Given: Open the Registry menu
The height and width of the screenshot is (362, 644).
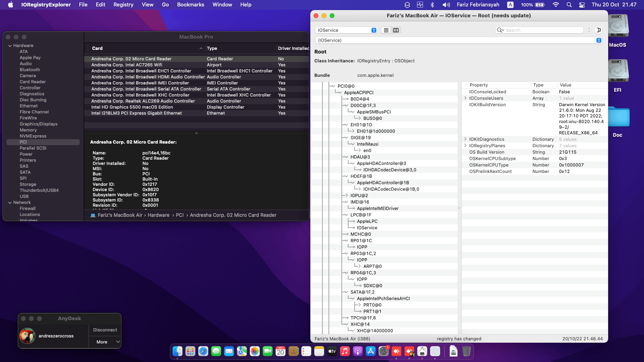Looking at the screenshot, I should click(123, 5).
